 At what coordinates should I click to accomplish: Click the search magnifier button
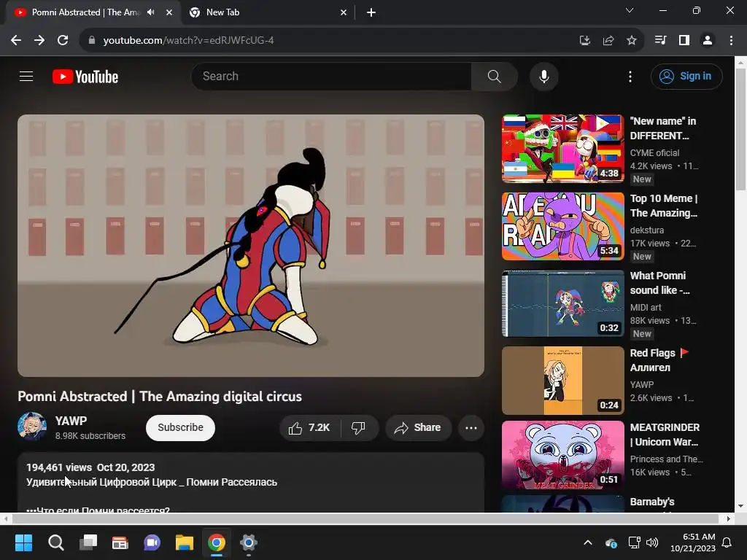pyautogui.click(x=494, y=76)
